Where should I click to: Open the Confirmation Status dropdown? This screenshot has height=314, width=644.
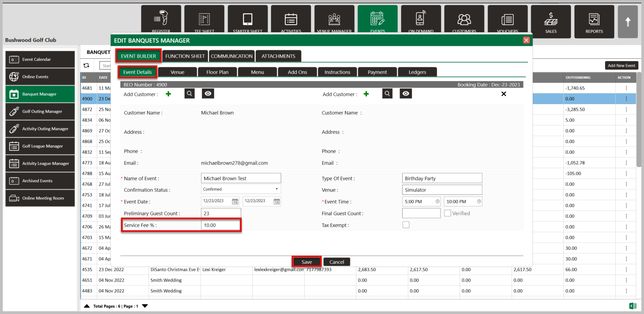click(x=241, y=189)
